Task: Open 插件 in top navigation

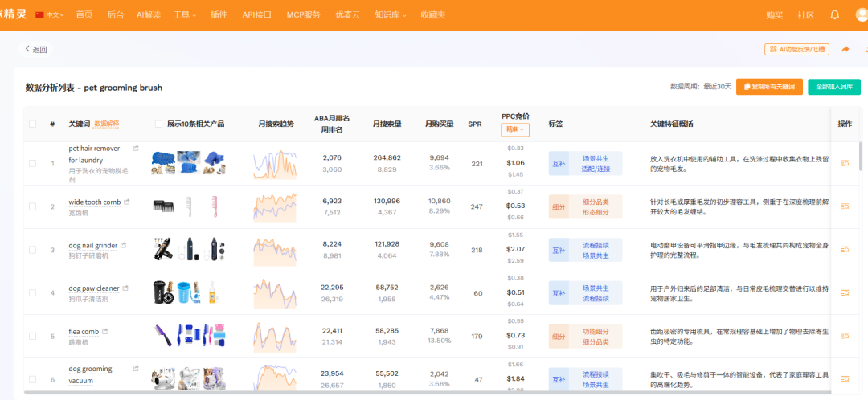Action: (219, 15)
